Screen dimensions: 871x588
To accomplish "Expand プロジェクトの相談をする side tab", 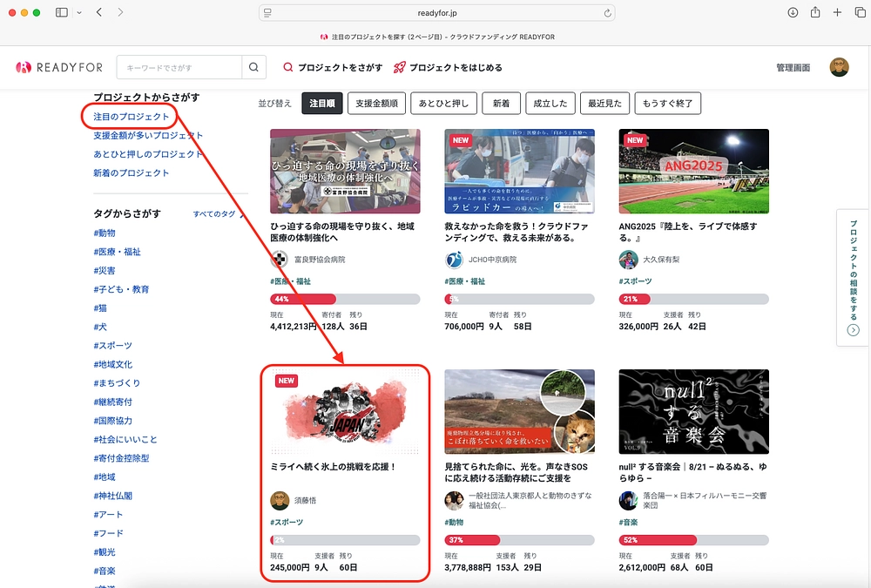I will point(853,277).
